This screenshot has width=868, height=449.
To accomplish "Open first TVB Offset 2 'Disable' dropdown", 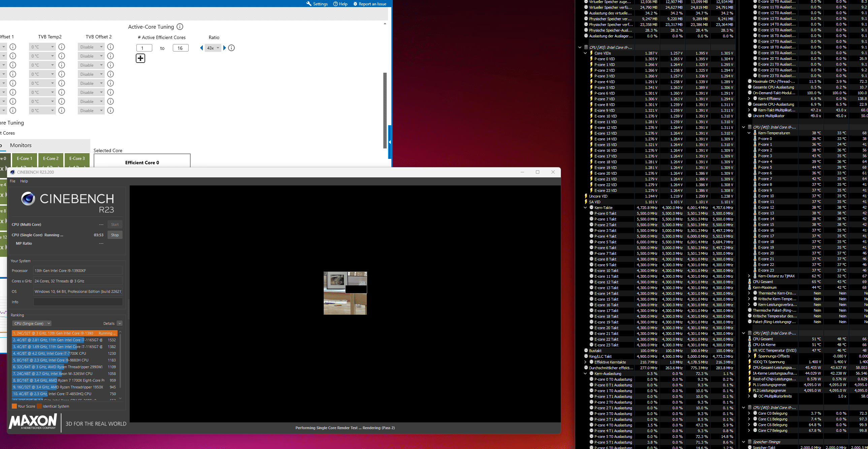I will [91, 47].
